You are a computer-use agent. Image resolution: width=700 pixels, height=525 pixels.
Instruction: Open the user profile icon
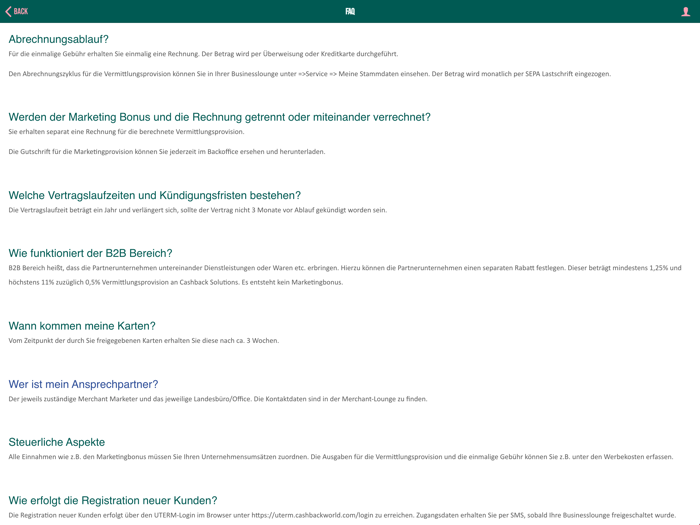pos(685,11)
